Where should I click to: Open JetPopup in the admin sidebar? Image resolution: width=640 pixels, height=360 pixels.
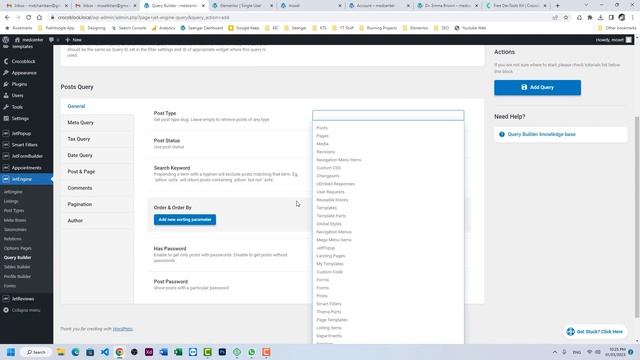point(21,133)
